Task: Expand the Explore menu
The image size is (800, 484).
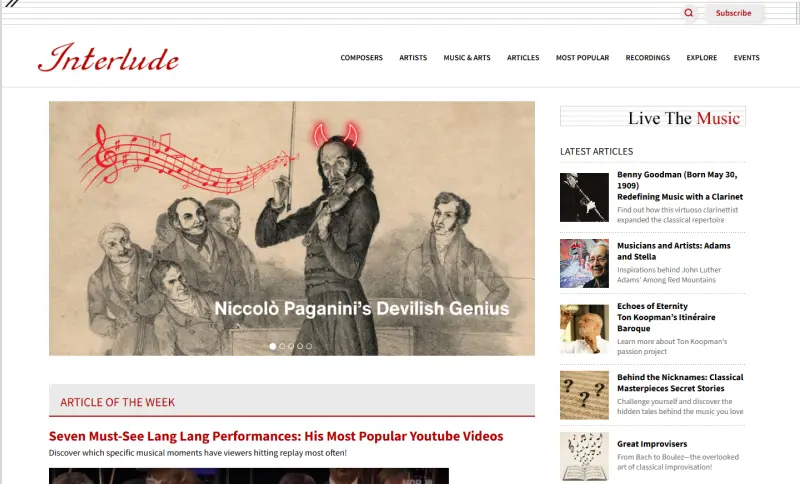Action: (701, 58)
